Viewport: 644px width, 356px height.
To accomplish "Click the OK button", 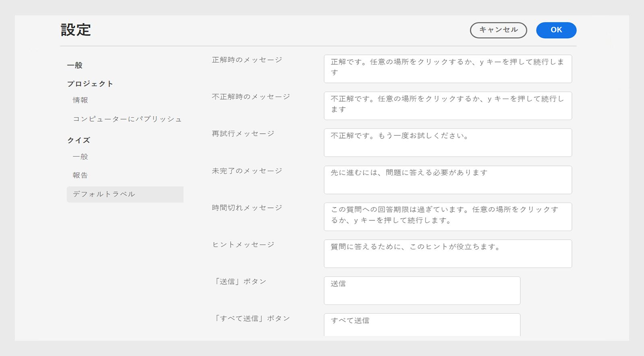I will pyautogui.click(x=556, y=30).
